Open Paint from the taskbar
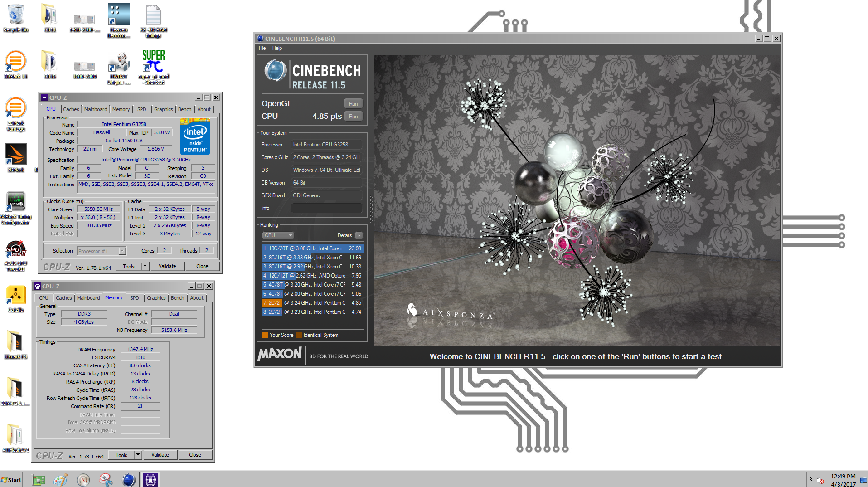Viewport: 868px width, 487px height. click(61, 480)
